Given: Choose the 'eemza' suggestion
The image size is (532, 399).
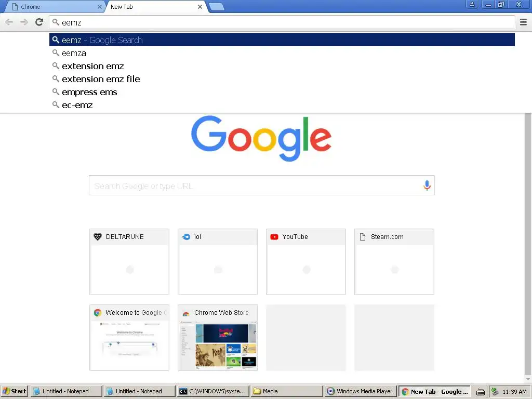Looking at the screenshot, I should click(282, 54).
